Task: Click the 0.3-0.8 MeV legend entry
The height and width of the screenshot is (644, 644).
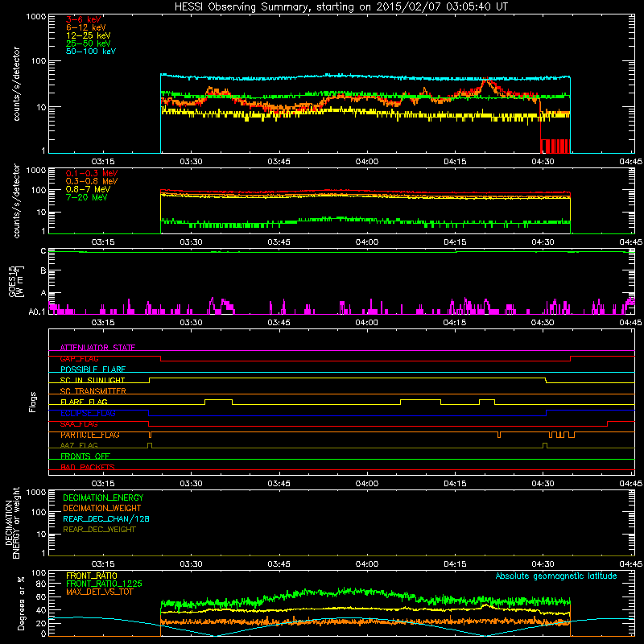Action: click(92, 181)
